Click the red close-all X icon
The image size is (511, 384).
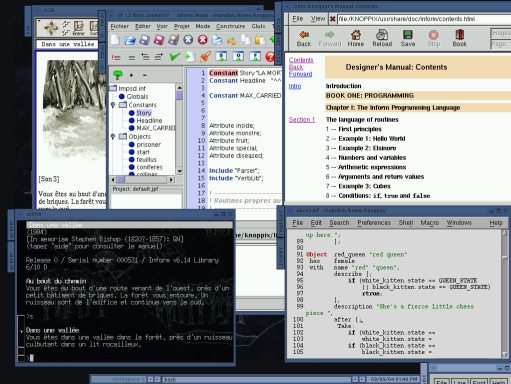tap(203, 40)
